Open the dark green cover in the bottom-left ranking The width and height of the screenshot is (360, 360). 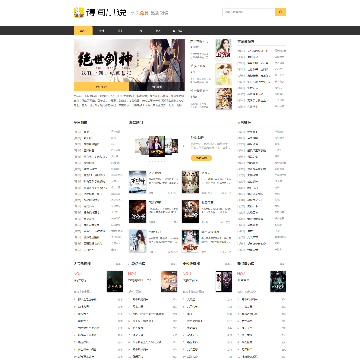coord(115,281)
